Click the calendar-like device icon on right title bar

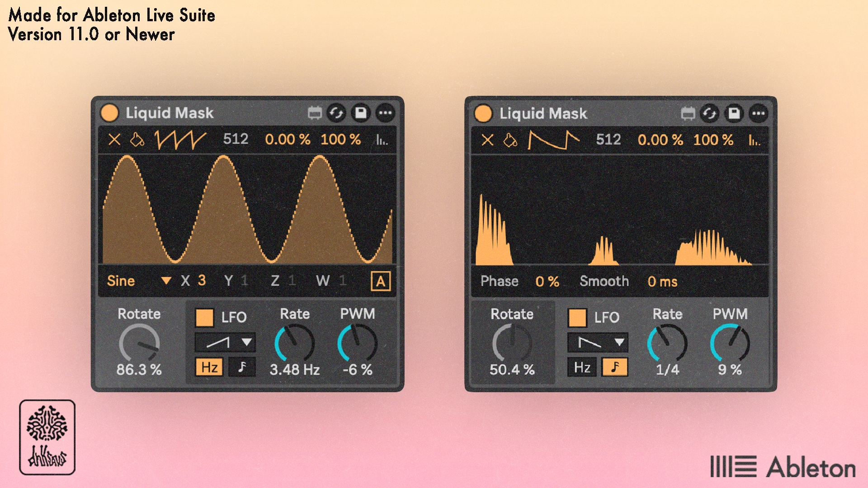[688, 113]
